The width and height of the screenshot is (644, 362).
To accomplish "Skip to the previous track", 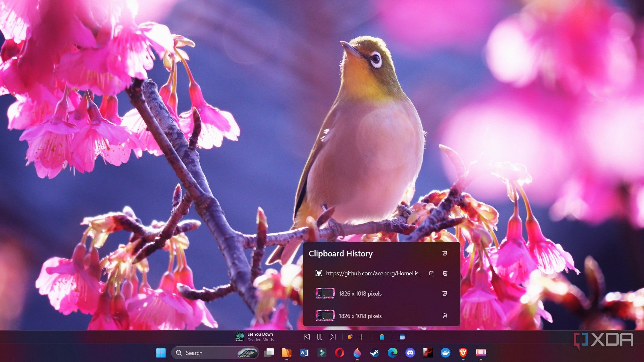I will click(x=307, y=337).
